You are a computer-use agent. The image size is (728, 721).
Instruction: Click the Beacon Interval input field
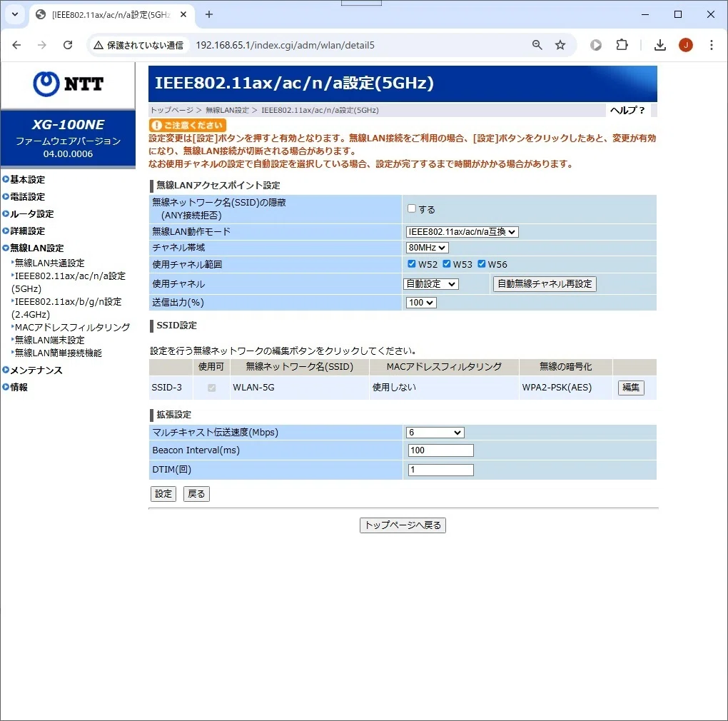tap(440, 450)
